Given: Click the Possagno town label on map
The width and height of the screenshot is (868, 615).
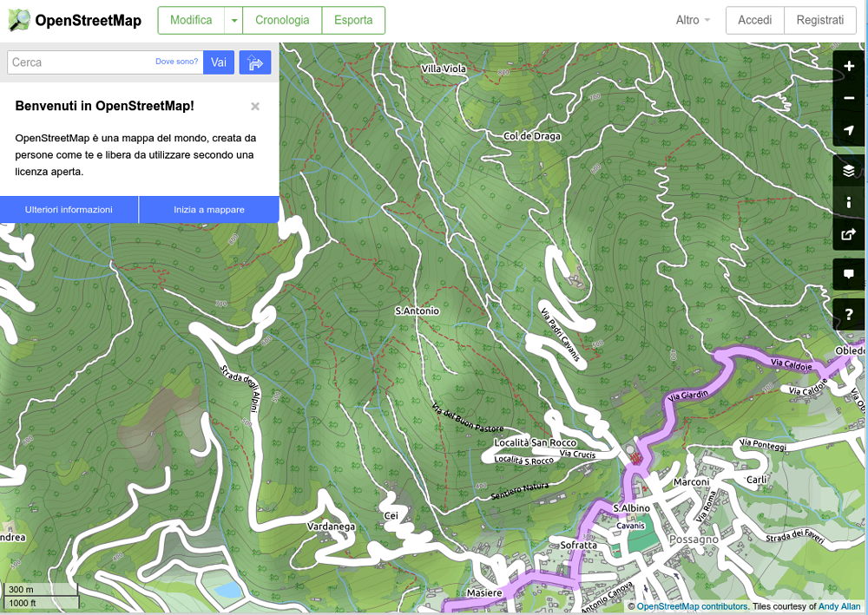Looking at the screenshot, I should [694, 540].
